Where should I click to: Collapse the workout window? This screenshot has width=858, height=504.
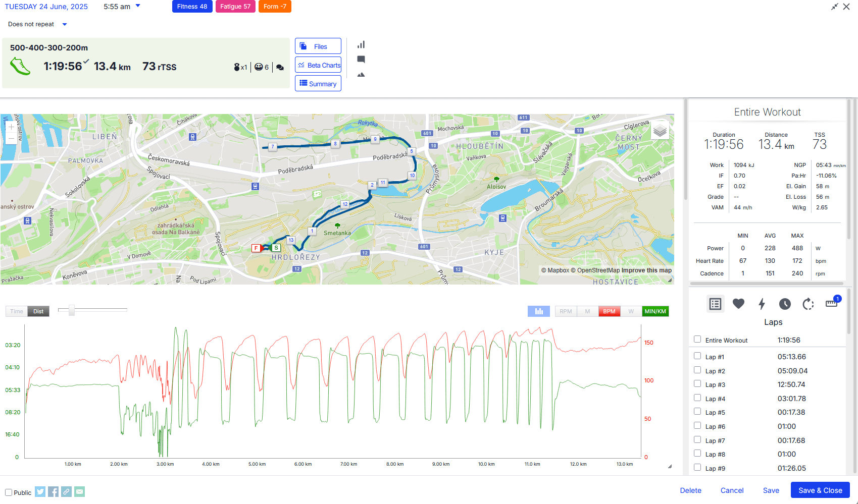coord(834,7)
